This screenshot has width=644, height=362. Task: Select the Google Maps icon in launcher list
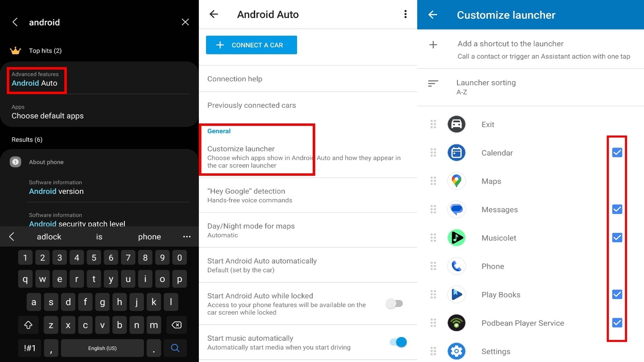click(456, 181)
